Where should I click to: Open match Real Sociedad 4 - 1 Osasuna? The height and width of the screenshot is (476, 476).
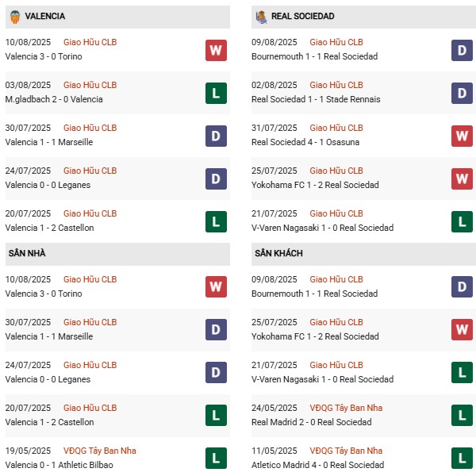(x=305, y=142)
